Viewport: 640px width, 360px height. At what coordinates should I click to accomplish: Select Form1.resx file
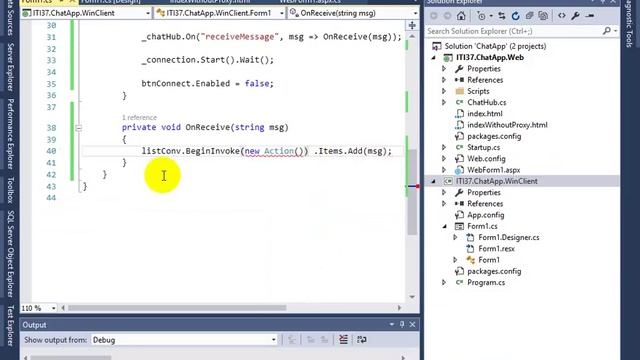[x=496, y=249]
